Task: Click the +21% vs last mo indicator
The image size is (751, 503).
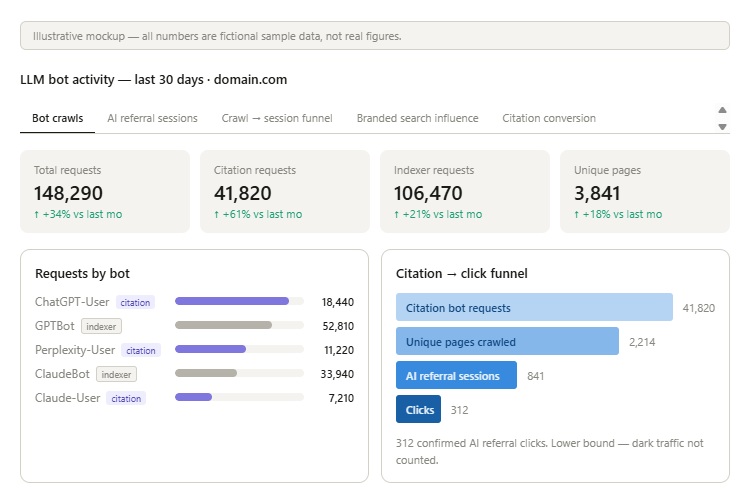Action: point(438,215)
